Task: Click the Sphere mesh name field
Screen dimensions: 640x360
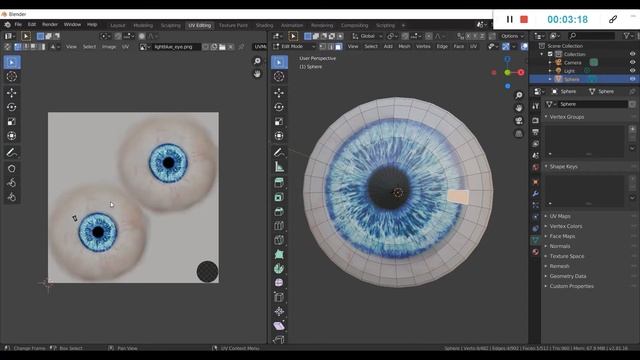Action: (593, 104)
